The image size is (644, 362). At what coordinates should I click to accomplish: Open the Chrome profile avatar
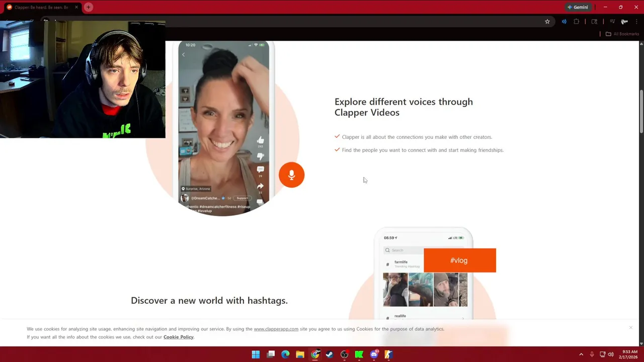(624, 22)
